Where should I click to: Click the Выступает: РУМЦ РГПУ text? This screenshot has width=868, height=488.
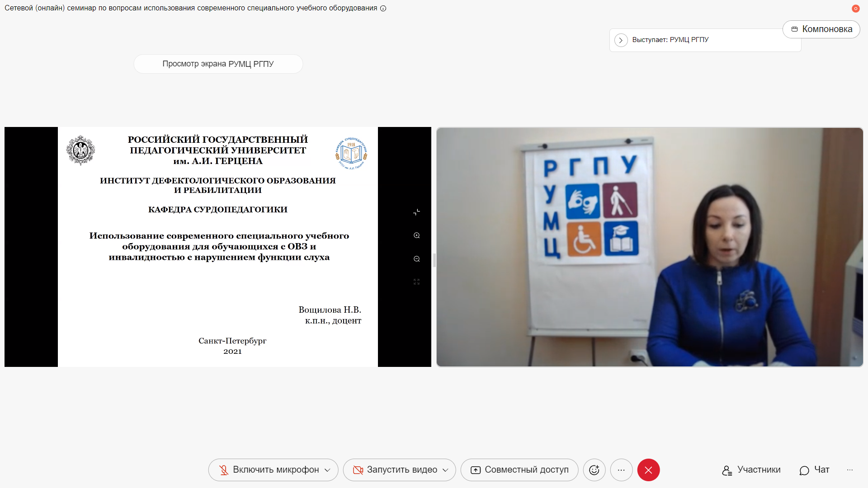click(x=670, y=40)
